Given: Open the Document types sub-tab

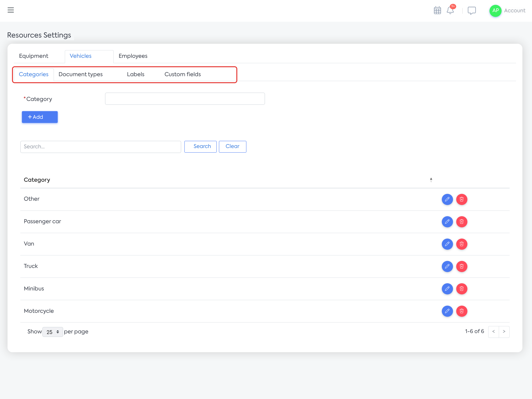Looking at the screenshot, I should pyautogui.click(x=81, y=74).
